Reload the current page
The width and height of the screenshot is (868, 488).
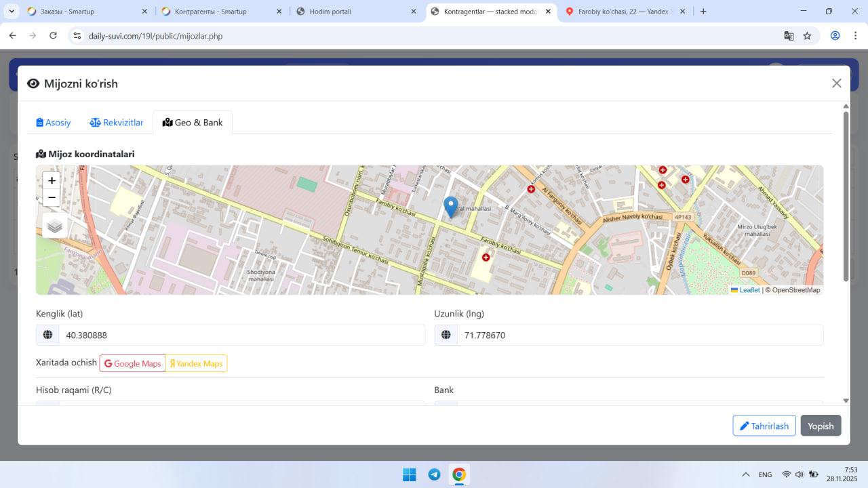54,36
